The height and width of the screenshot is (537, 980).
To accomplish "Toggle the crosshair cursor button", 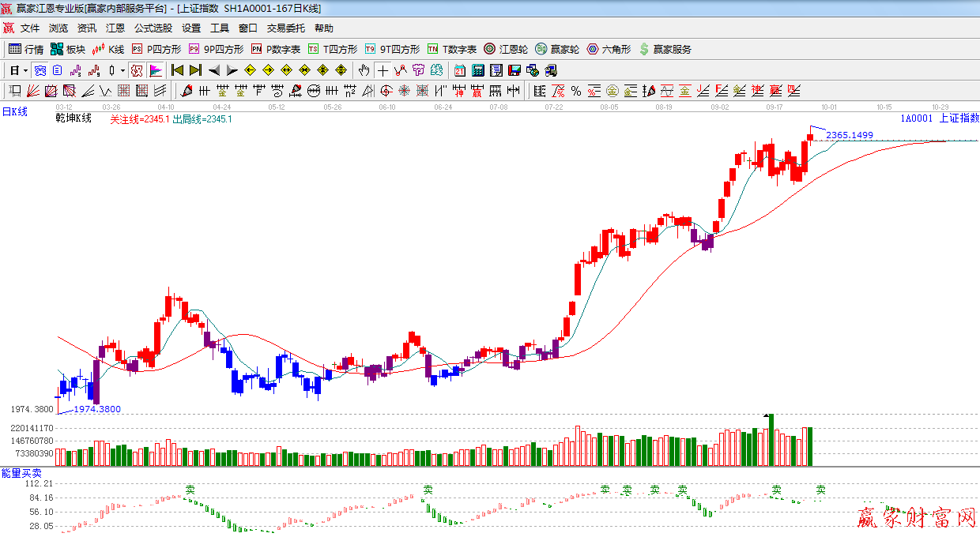I will tap(383, 70).
